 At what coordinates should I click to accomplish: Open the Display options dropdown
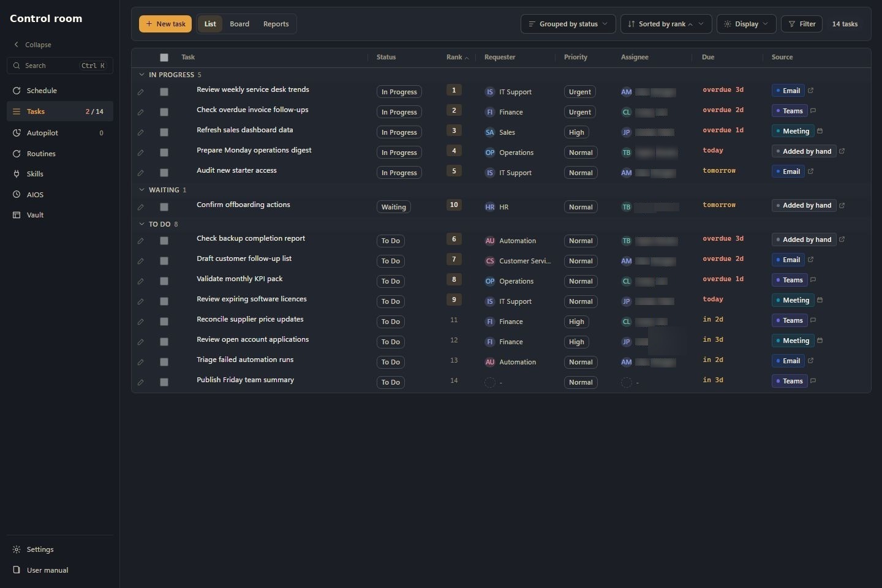pyautogui.click(x=746, y=24)
